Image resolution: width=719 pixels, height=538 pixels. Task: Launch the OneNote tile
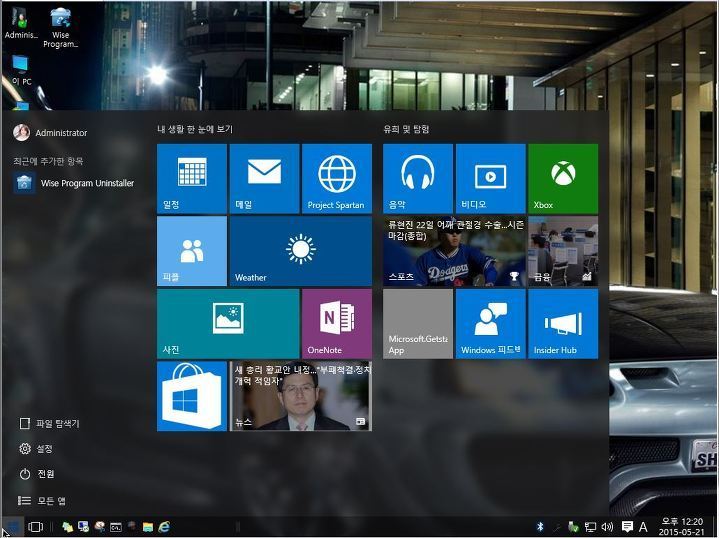pyautogui.click(x=337, y=323)
